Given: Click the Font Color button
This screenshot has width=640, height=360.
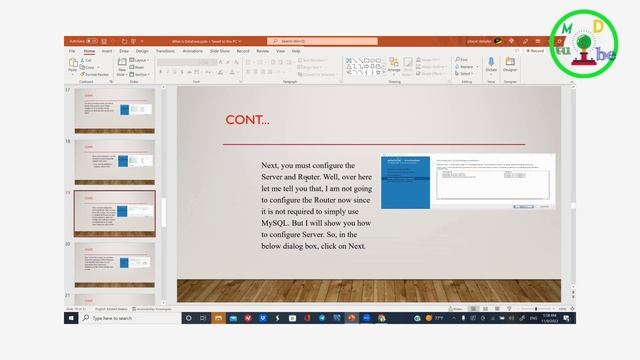Looking at the screenshot, I should (x=232, y=72).
